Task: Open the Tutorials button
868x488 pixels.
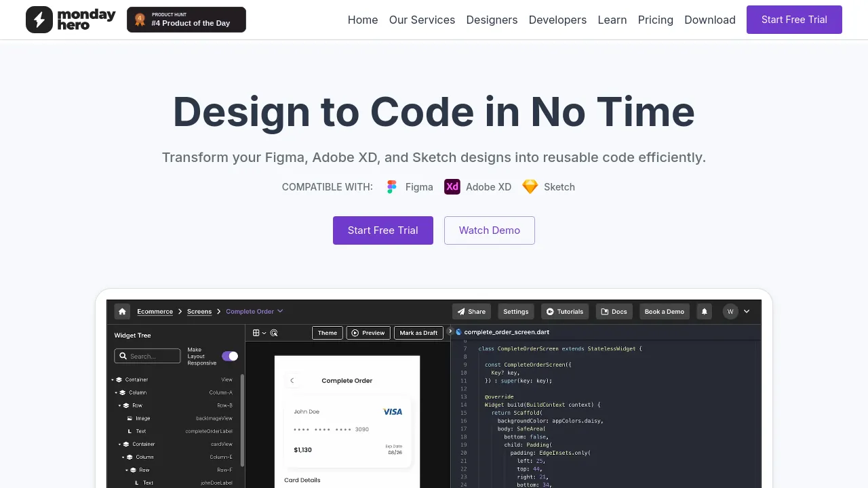Action: click(565, 312)
